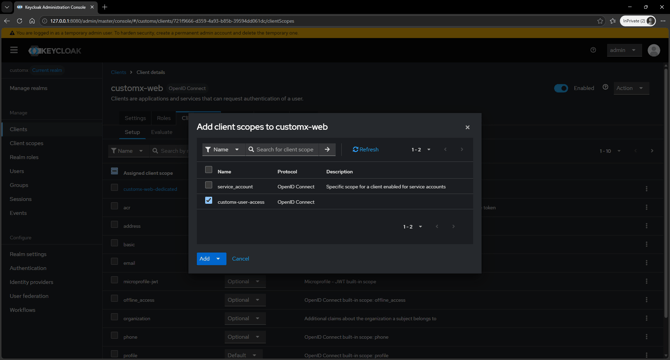Open Manage realms in sidebar

coord(29,88)
